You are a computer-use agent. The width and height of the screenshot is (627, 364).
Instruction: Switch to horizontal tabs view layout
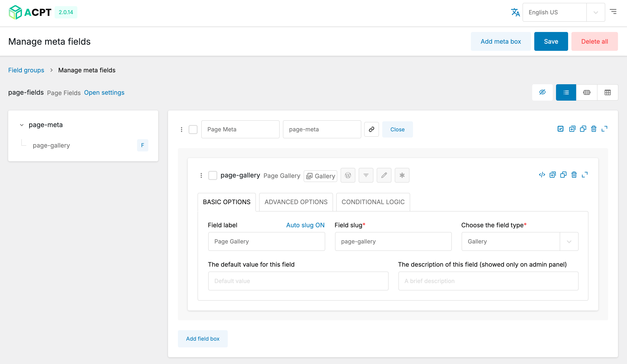(x=587, y=92)
